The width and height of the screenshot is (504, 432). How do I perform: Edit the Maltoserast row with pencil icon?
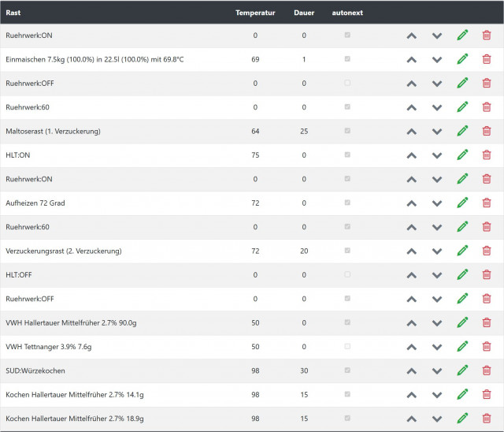point(462,131)
